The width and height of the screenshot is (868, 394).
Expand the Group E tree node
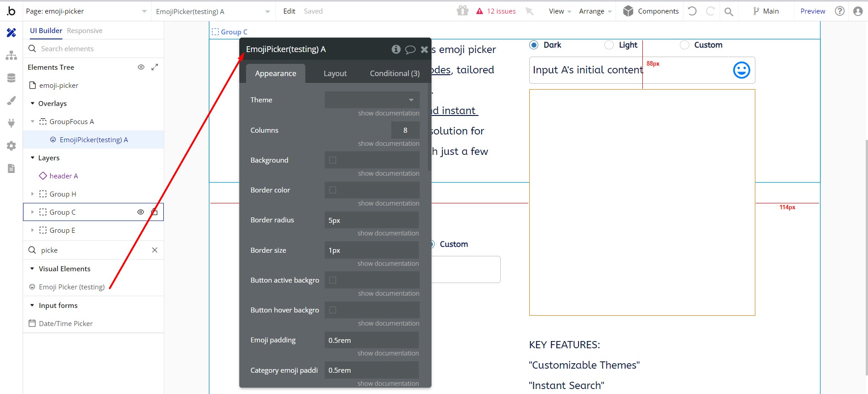click(x=33, y=230)
